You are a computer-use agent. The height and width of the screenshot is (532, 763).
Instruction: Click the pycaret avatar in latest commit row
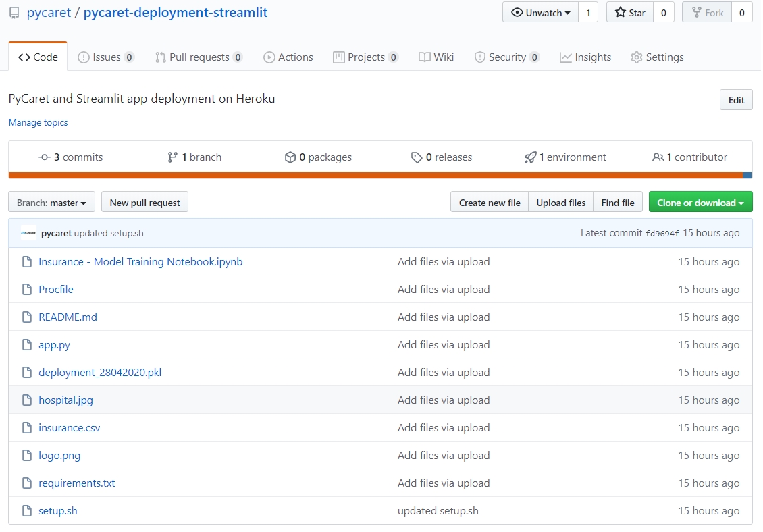pos(28,233)
